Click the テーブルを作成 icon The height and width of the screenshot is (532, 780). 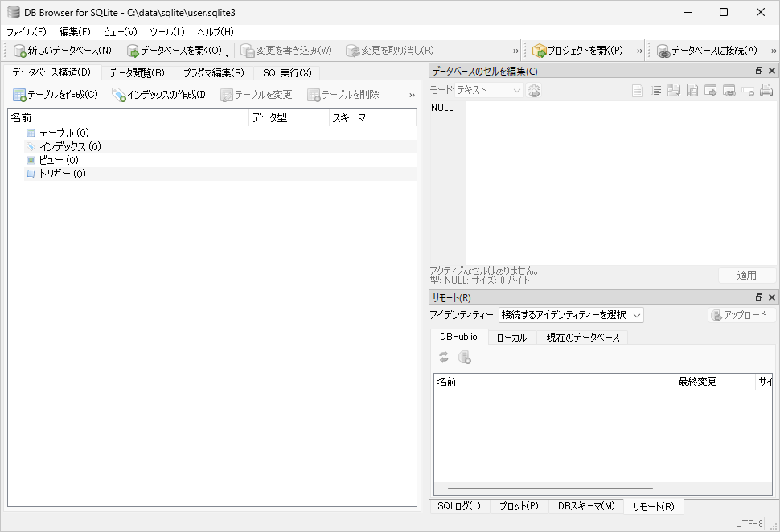click(x=19, y=95)
